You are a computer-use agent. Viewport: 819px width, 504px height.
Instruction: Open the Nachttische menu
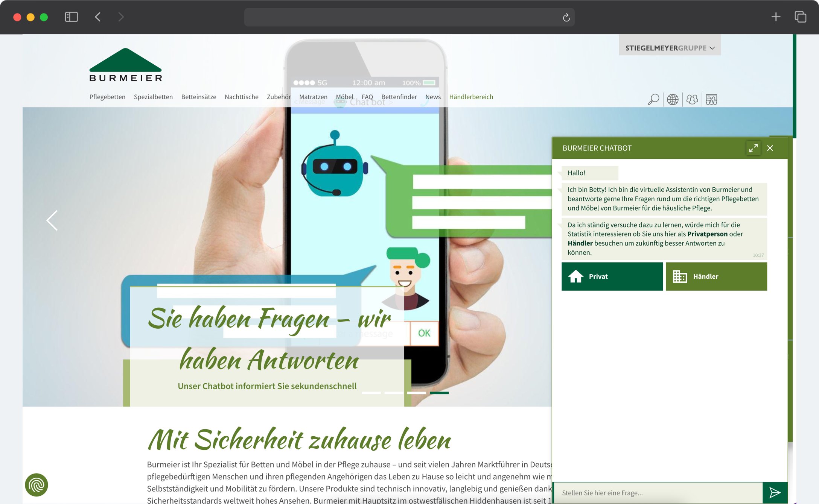tap(242, 97)
